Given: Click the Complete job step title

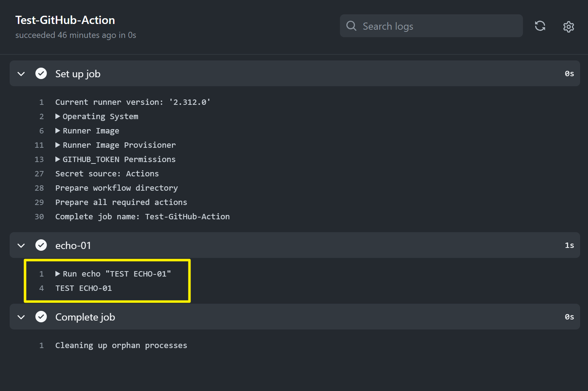Looking at the screenshot, I should click(85, 317).
